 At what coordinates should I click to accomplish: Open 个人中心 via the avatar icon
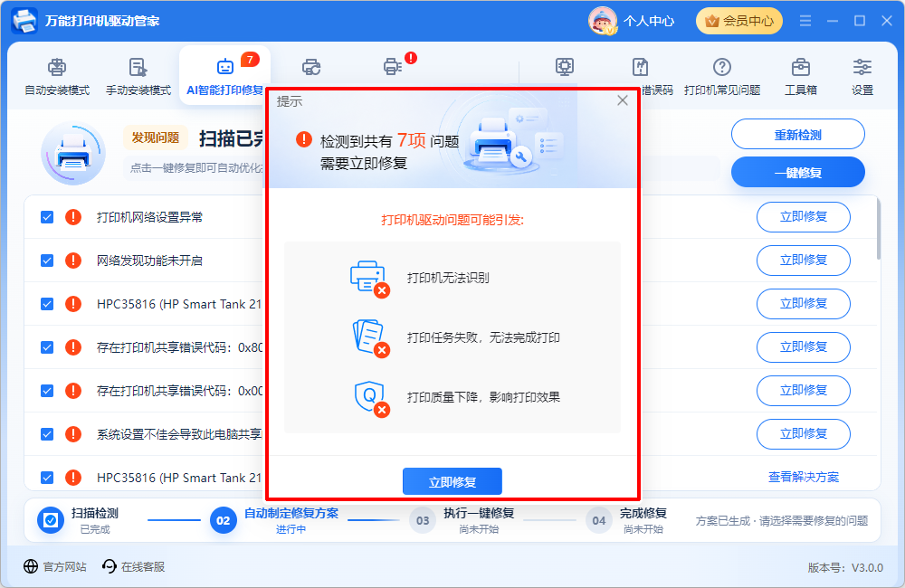pyautogui.click(x=603, y=21)
